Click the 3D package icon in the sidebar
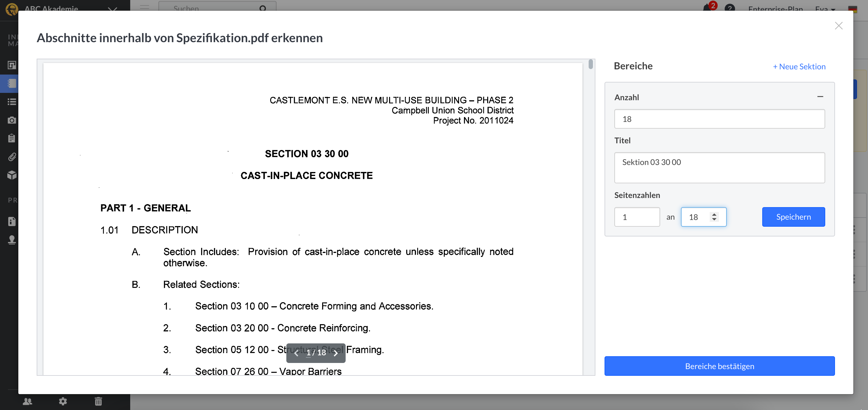This screenshot has height=410, width=868. (12, 175)
